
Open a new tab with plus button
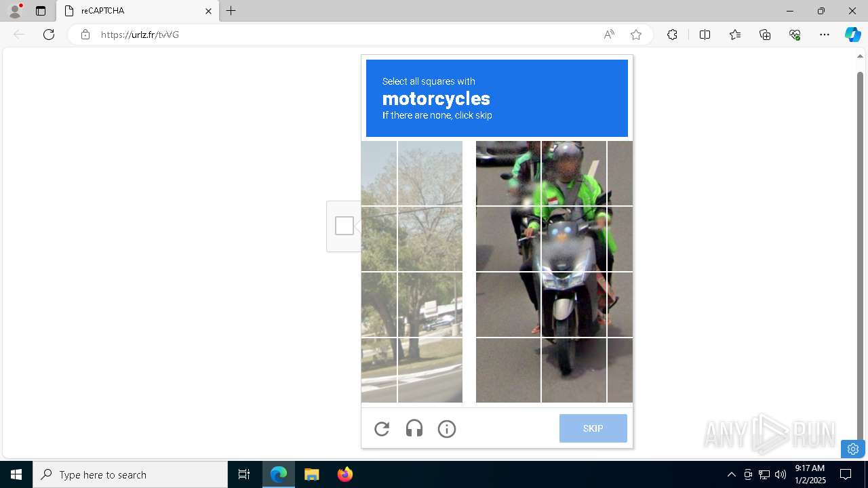tap(231, 11)
